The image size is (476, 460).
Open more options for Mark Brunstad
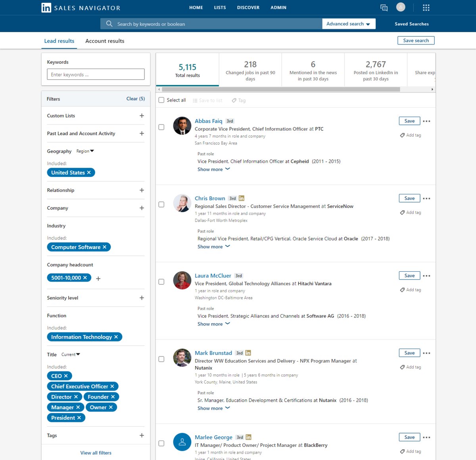pyautogui.click(x=426, y=353)
